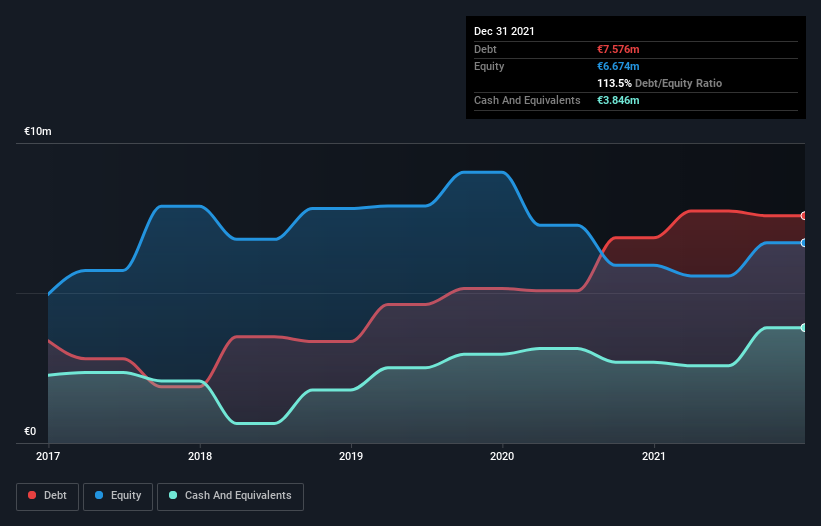Viewport: 821px width, 526px height.
Task: Click the blue Equity endpoint marker
Action: click(804, 243)
